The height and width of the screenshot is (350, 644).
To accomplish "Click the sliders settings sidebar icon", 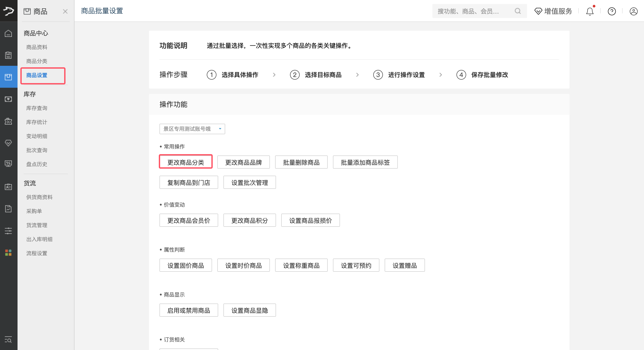I will pos(8,230).
